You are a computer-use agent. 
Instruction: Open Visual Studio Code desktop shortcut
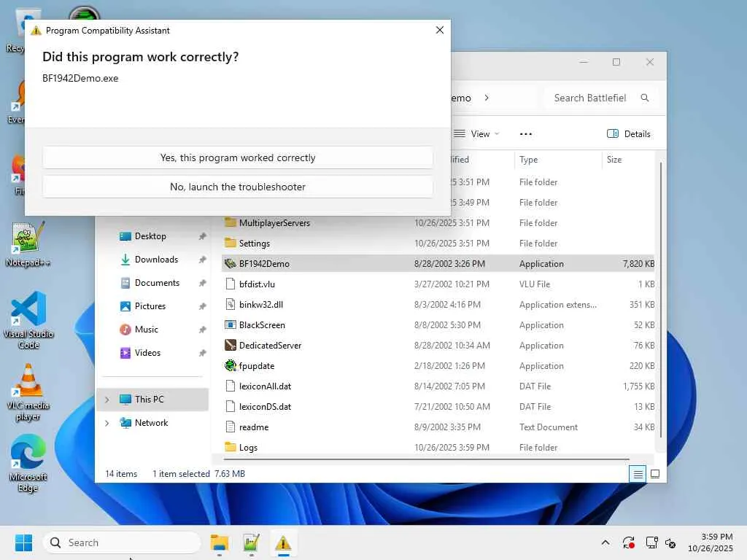pyautogui.click(x=28, y=321)
